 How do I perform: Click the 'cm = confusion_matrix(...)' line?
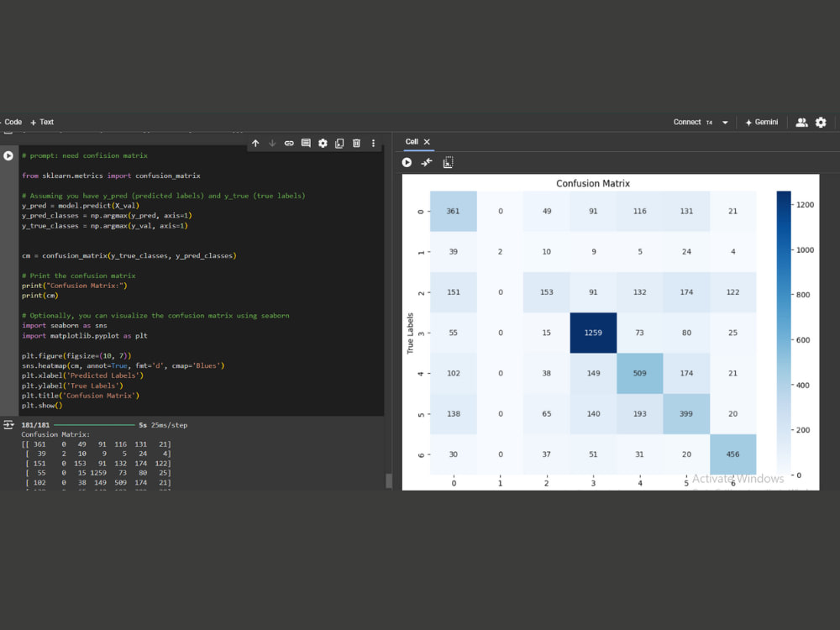pyautogui.click(x=129, y=255)
